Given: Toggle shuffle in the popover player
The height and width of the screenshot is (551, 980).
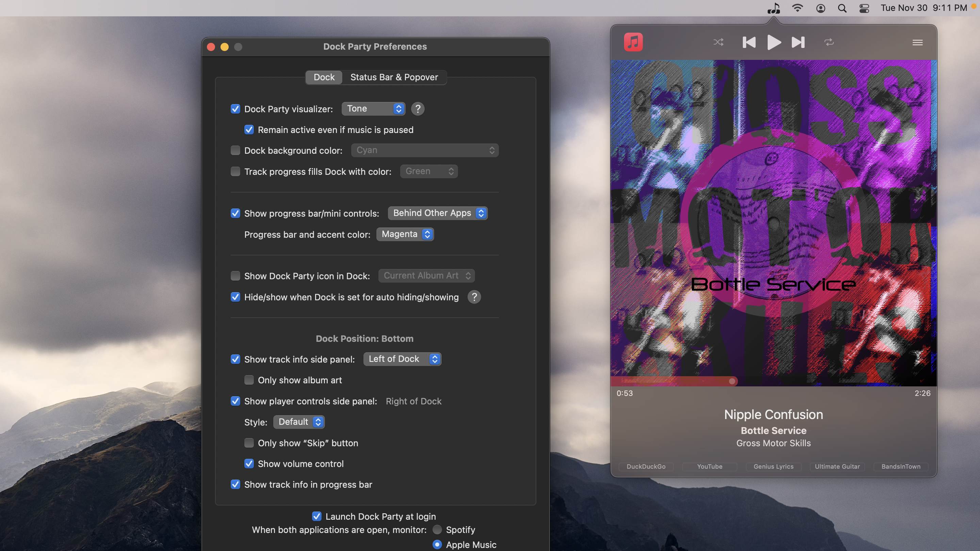Looking at the screenshot, I should tap(718, 42).
